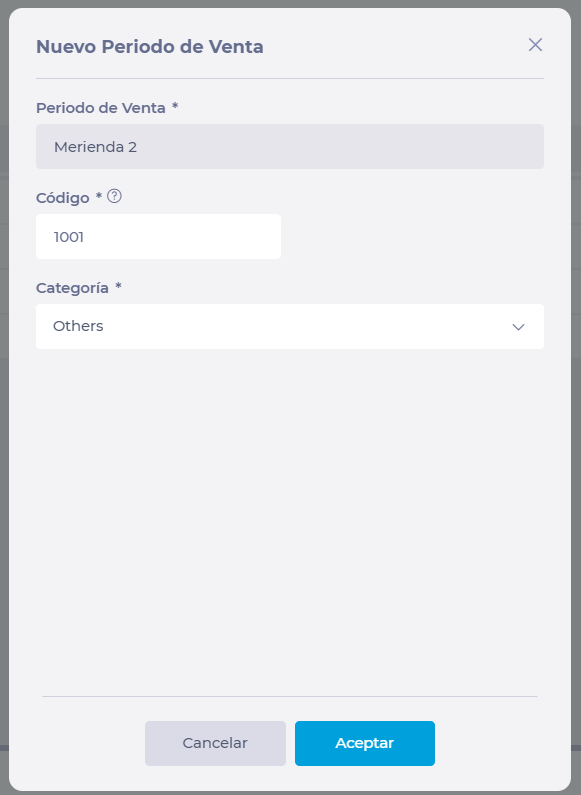
Task: Click the Categoría field label
Action: coord(72,288)
